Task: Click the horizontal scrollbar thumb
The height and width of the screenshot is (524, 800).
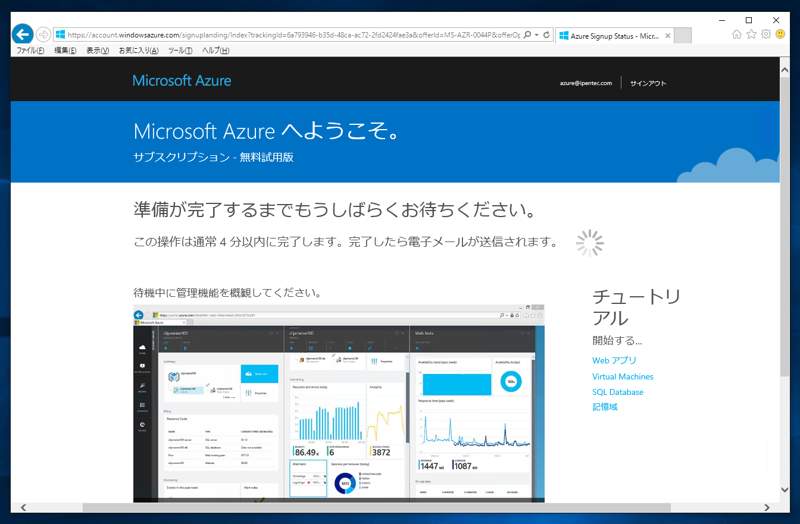Action: [x=377, y=507]
